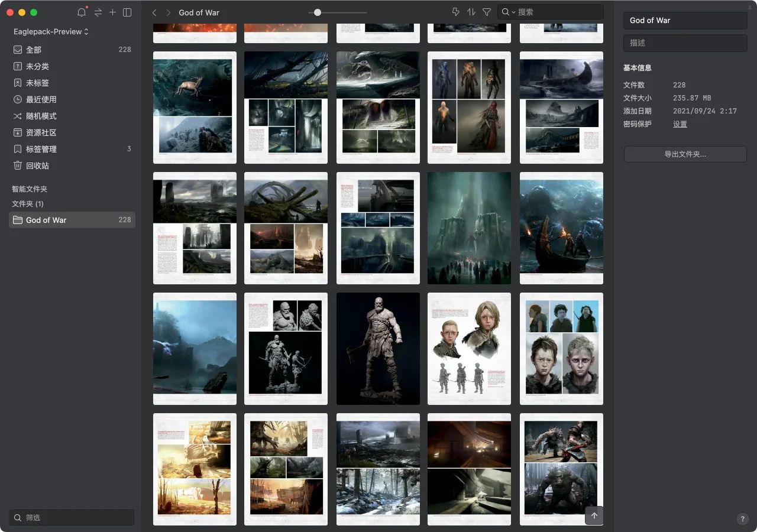
Task: Open the boy face sketches with archers thumbnail
Action: click(x=469, y=349)
